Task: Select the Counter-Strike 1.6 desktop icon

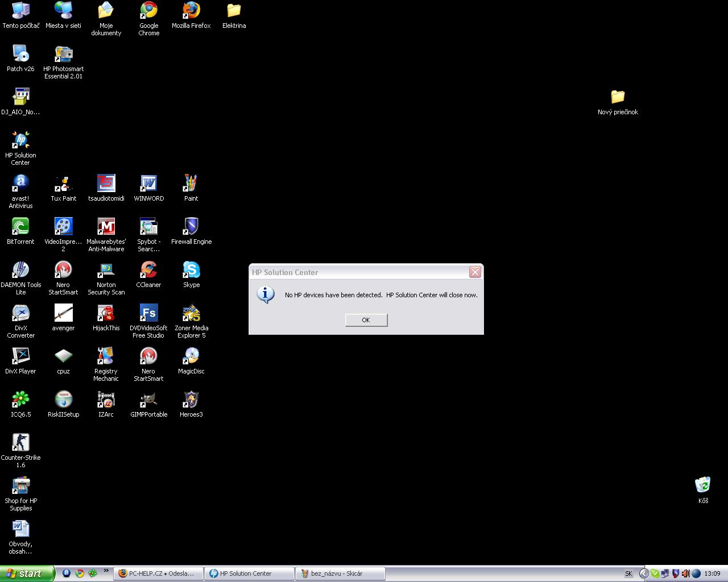Action: click(x=20, y=451)
